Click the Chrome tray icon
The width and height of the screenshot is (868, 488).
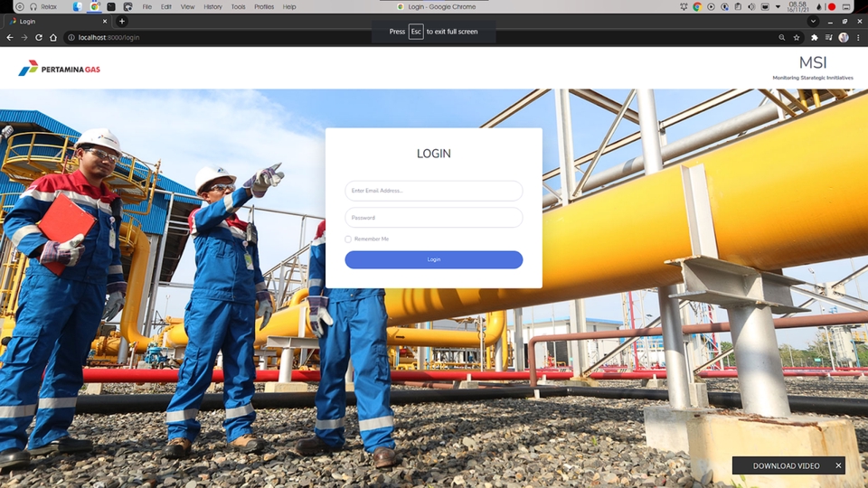[x=697, y=6]
